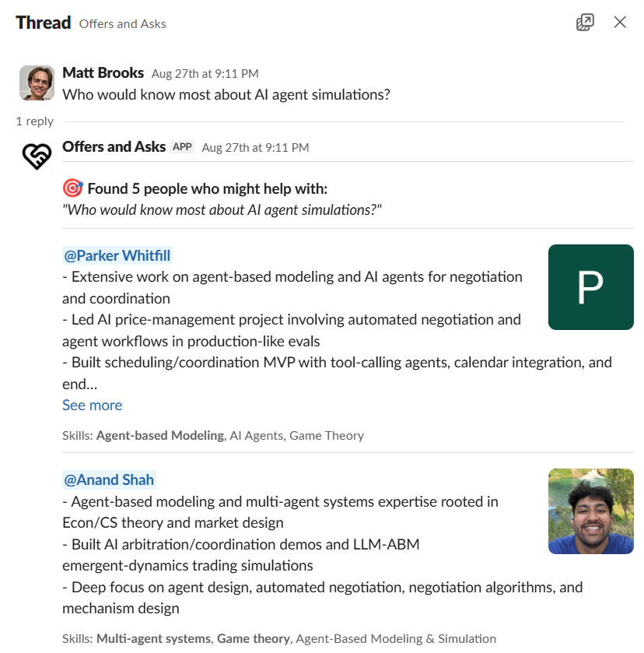Open the 'Offers and Asks' channel from header
644x653 pixels.
tap(122, 23)
